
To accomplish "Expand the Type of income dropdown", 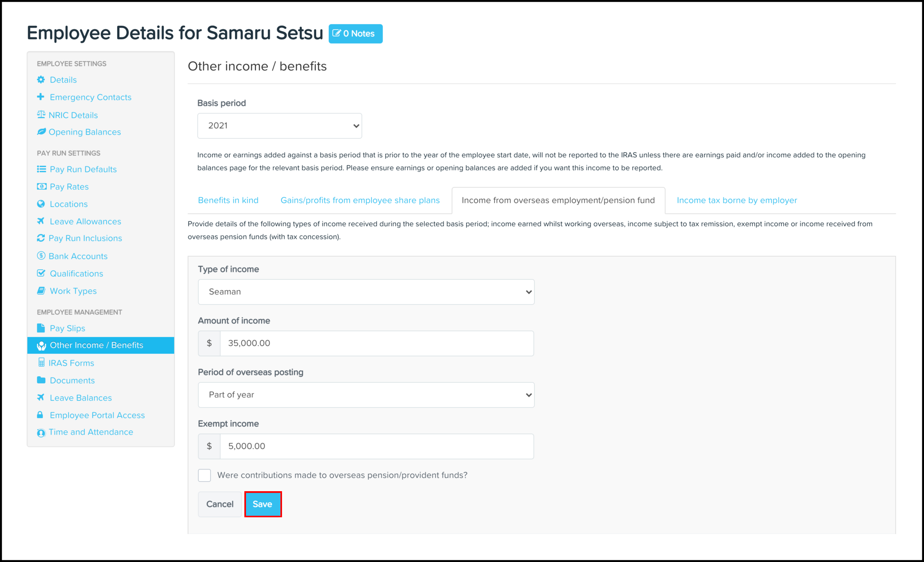I will click(366, 292).
